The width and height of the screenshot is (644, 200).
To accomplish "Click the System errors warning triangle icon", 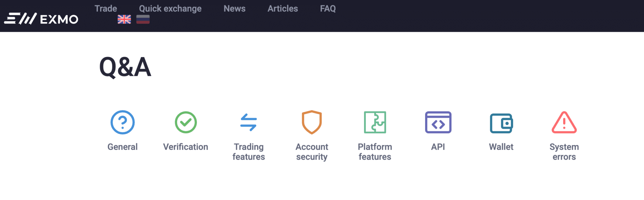I will click(x=564, y=122).
